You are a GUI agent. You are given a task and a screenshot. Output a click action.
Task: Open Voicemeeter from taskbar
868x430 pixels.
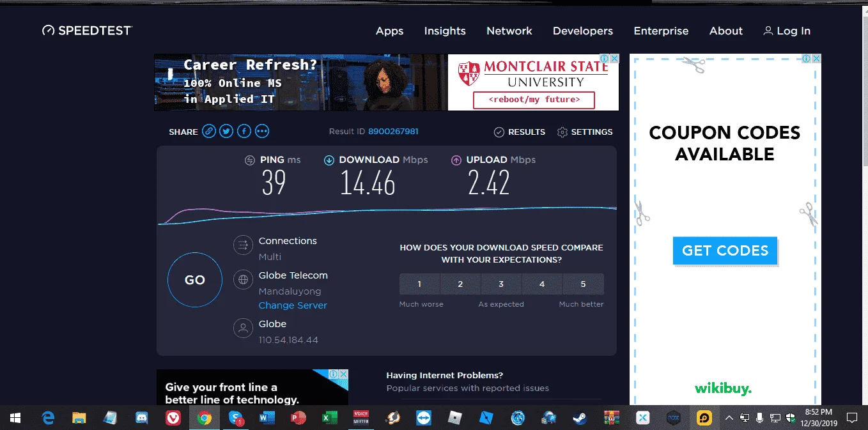click(x=361, y=418)
